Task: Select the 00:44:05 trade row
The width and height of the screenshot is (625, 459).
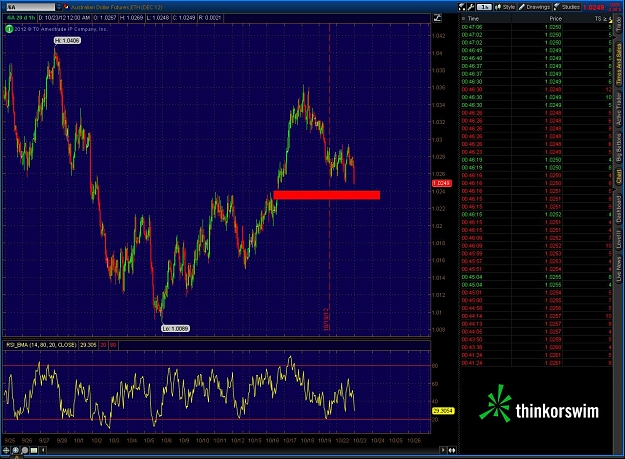Action: click(537, 332)
